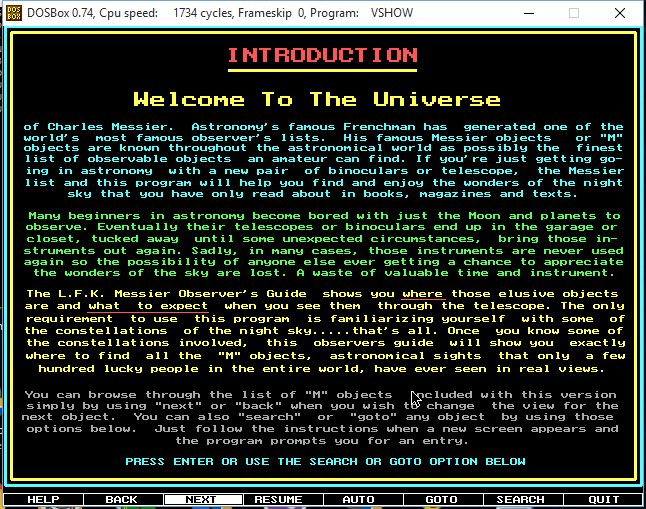Viewport: 646px width, 509px height.
Task: Close the DOSBox window
Action: (x=621, y=14)
